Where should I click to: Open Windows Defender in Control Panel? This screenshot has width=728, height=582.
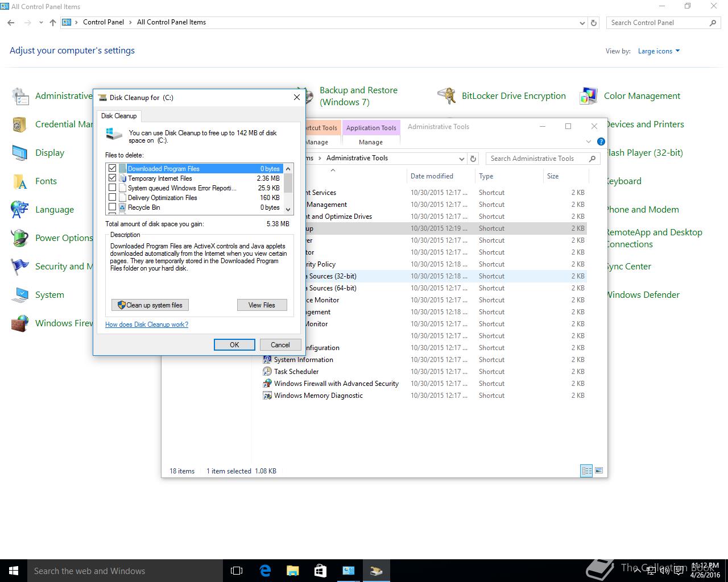click(x=643, y=295)
